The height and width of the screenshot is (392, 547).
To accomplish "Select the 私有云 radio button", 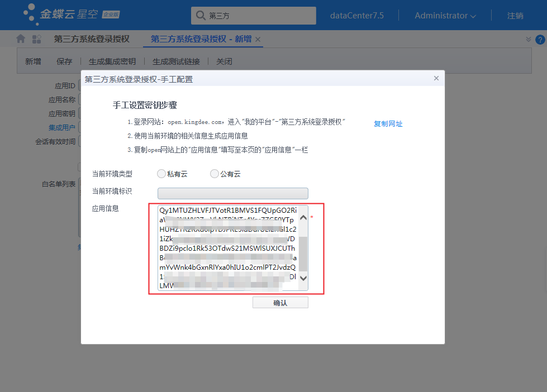I will pyautogui.click(x=161, y=174).
